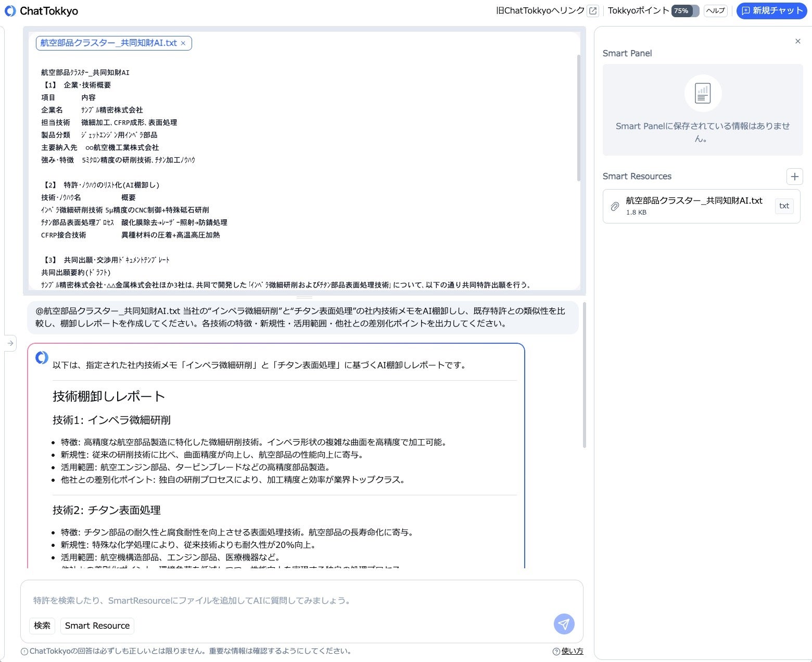Click the 企業名 サンプル精密株式会社 row in the preview
This screenshot has width=812, height=662.
(92, 110)
